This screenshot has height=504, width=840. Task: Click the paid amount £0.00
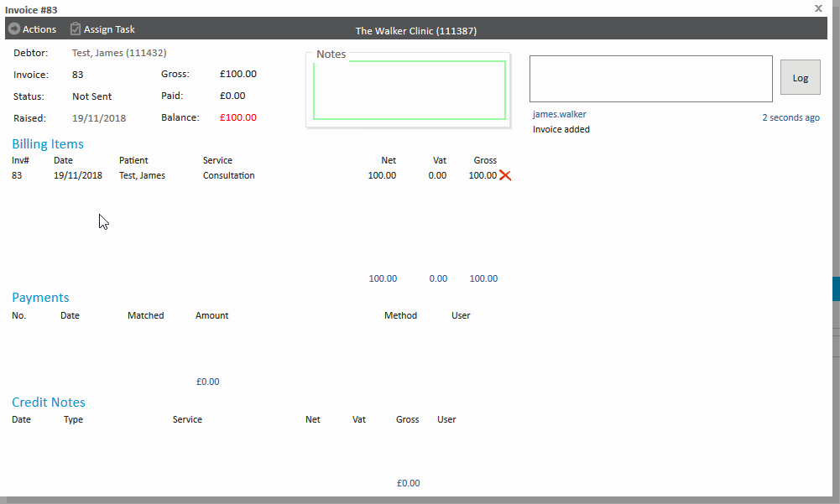232,96
